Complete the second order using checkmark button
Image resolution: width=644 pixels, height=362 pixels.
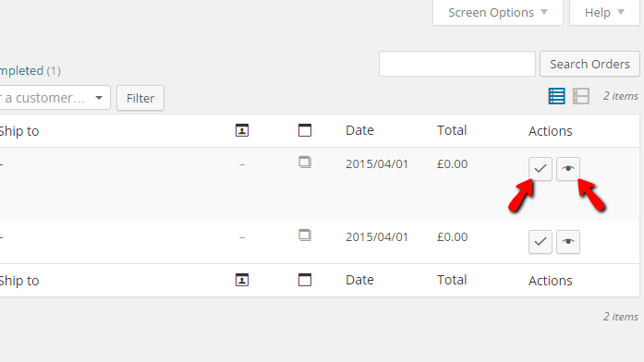click(x=541, y=242)
